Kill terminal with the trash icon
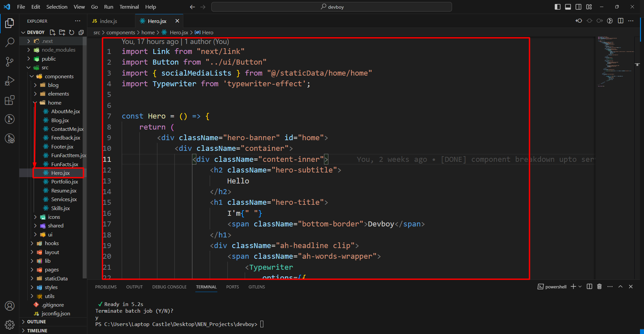The image size is (644, 334). click(599, 287)
